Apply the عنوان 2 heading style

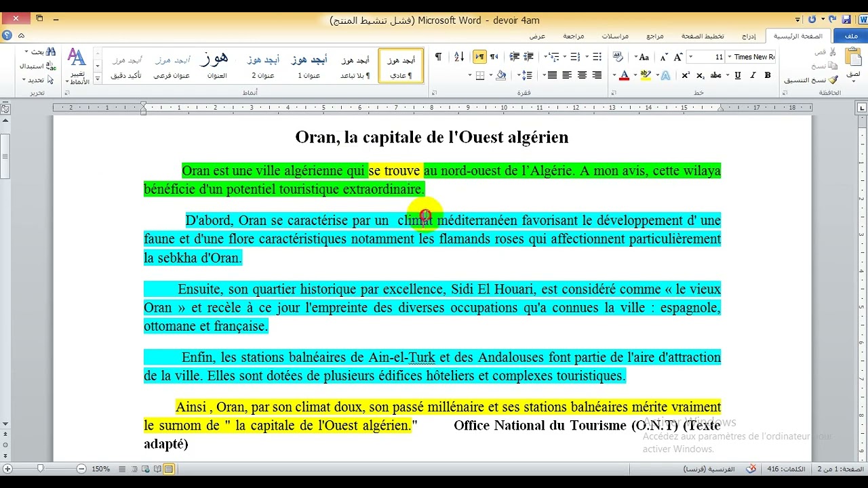[263, 66]
